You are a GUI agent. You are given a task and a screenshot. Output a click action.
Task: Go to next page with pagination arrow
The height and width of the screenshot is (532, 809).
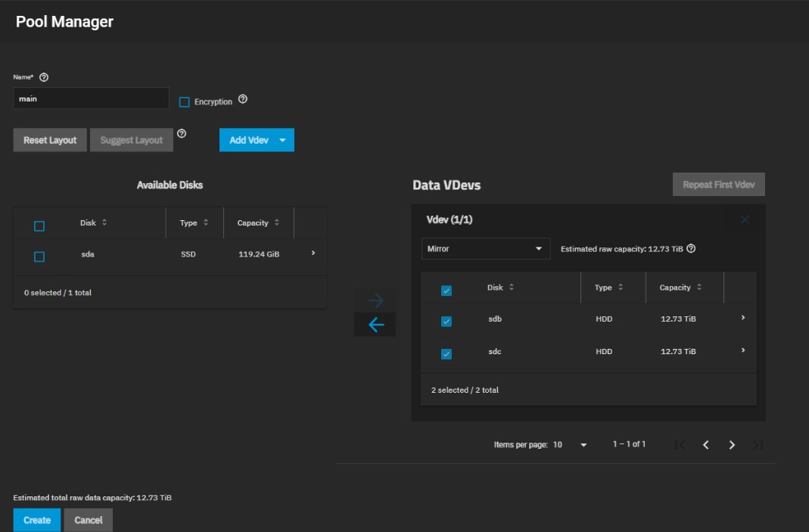click(x=732, y=445)
